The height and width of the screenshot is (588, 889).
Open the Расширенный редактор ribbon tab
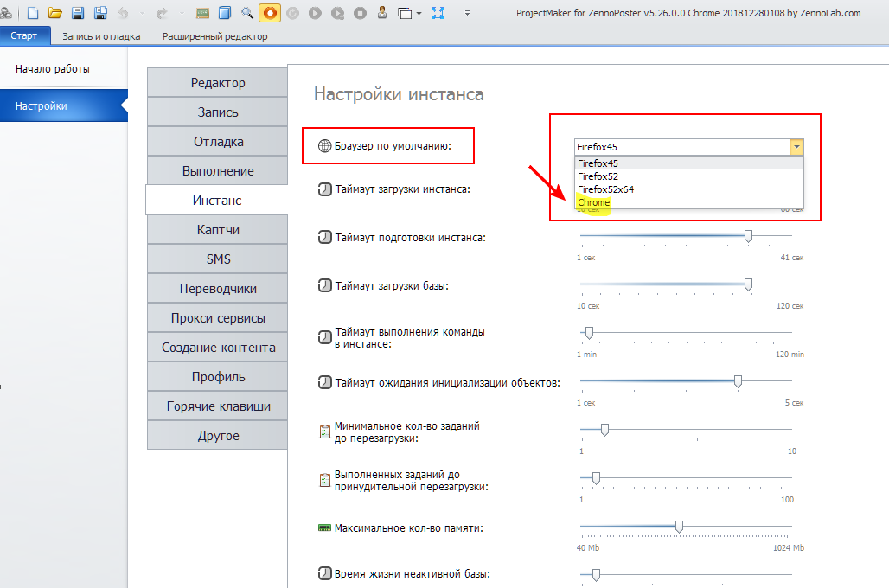coord(214,36)
